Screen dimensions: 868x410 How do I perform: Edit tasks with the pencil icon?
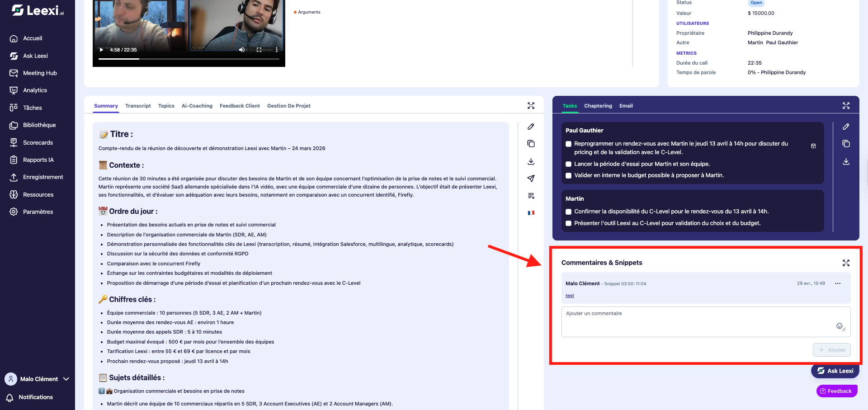coord(846,127)
